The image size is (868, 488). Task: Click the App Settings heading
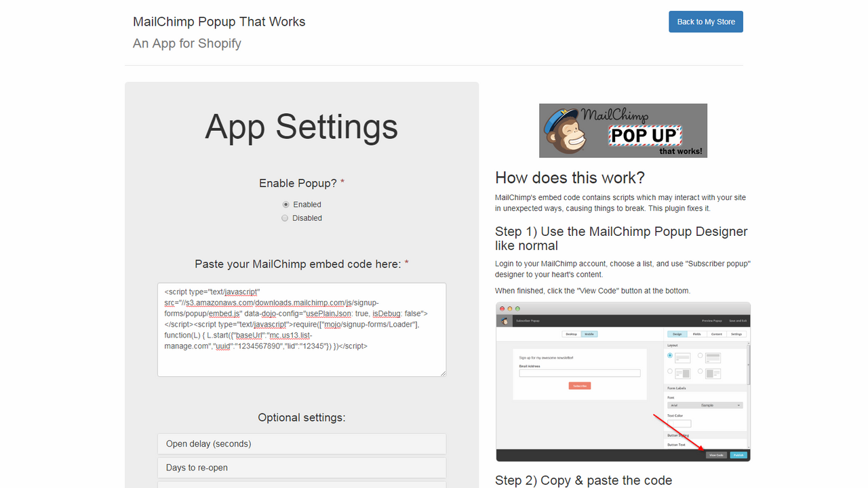coord(302,127)
